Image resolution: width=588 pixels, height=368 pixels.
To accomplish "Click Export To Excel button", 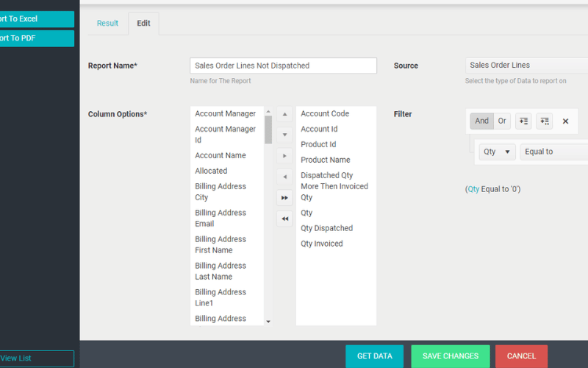I will (37, 19).
